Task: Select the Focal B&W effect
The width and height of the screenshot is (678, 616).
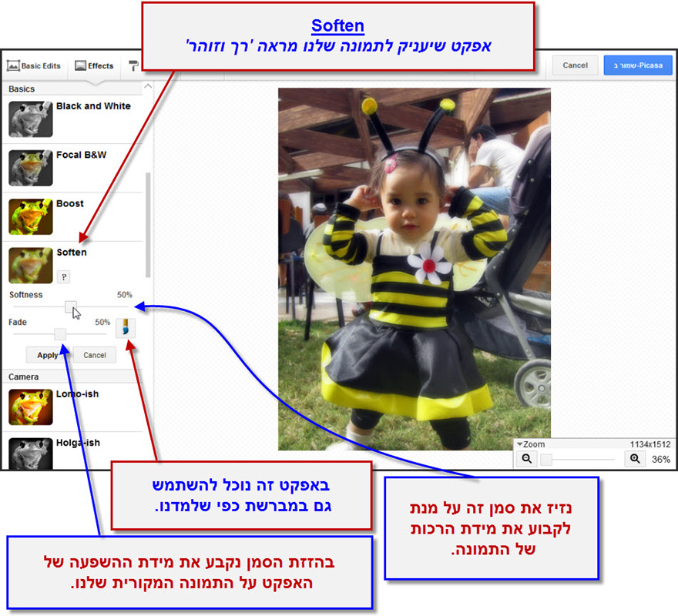Action: [31, 168]
